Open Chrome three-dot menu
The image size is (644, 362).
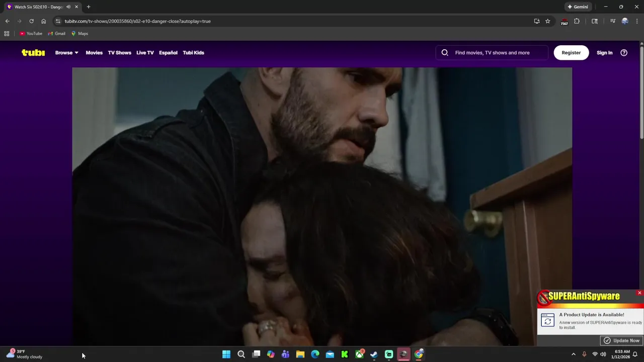[637, 21]
